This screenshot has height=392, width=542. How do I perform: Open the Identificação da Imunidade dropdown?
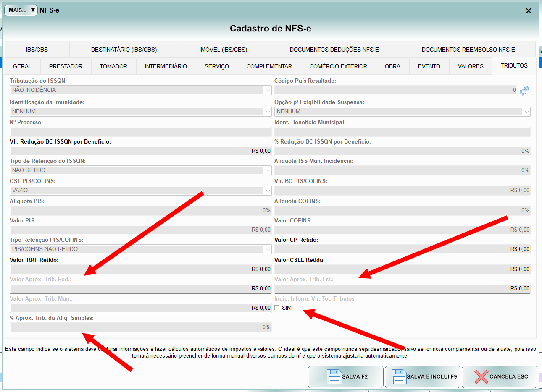(268, 112)
